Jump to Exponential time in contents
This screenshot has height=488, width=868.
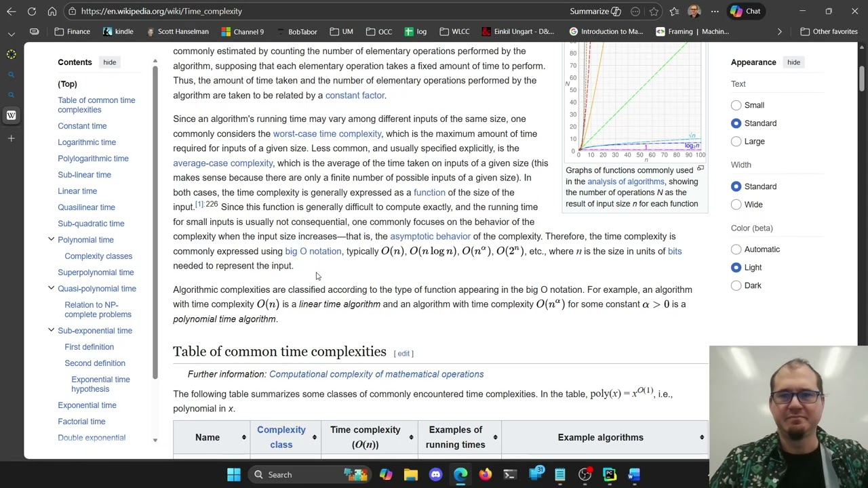(x=87, y=405)
